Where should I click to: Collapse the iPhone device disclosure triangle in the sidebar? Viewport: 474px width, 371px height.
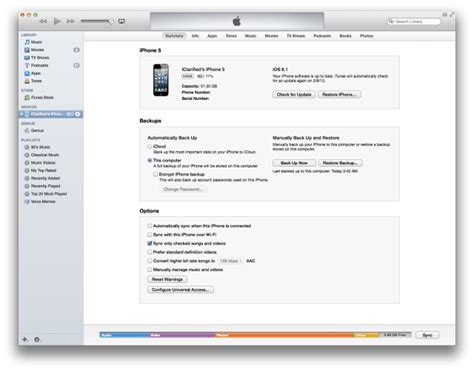click(x=22, y=114)
